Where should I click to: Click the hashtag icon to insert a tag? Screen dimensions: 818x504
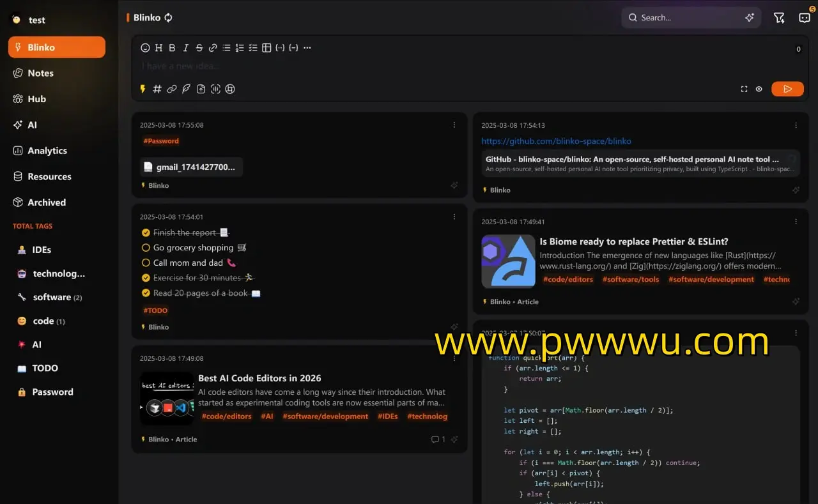(157, 89)
